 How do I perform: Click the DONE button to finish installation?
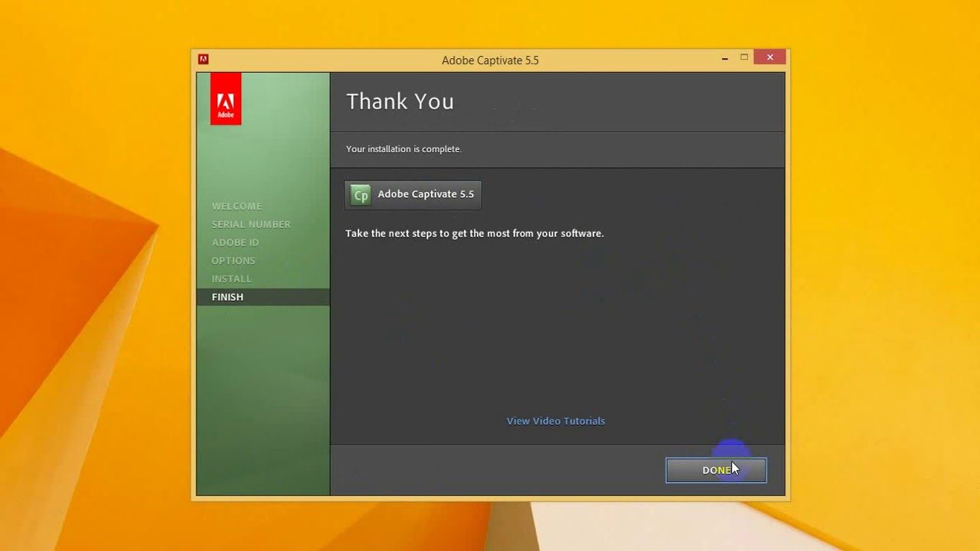[x=716, y=469]
